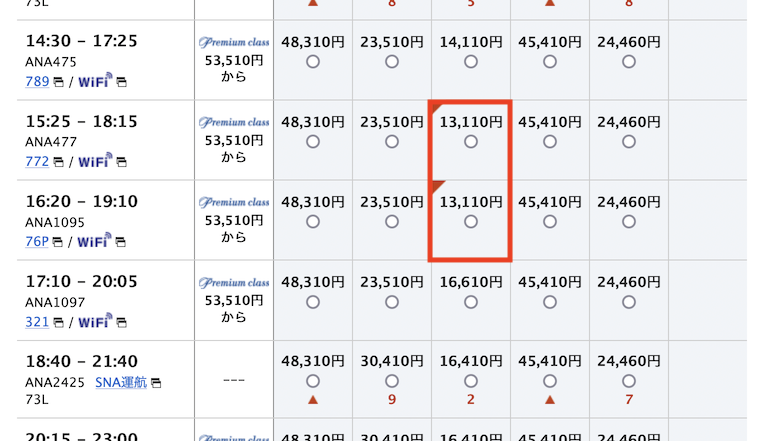Open 789 aircraft type link
Screen dimensions: 758x441
(37, 81)
